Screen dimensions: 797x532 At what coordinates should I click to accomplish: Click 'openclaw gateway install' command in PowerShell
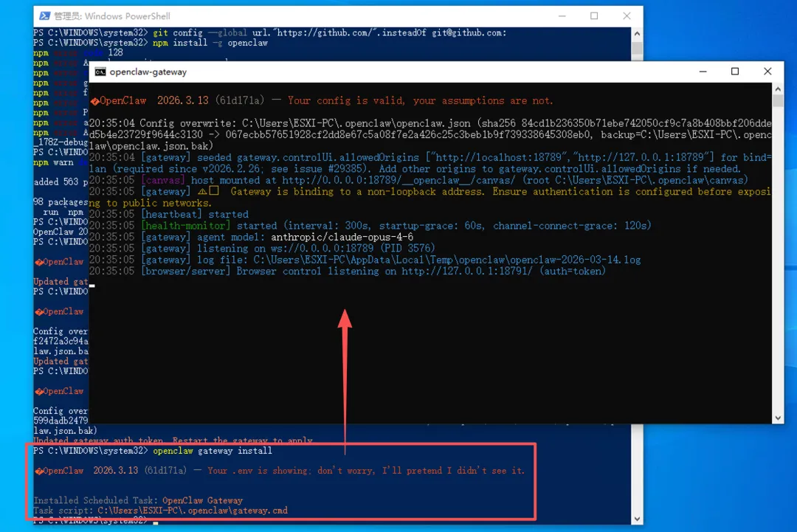click(x=213, y=451)
